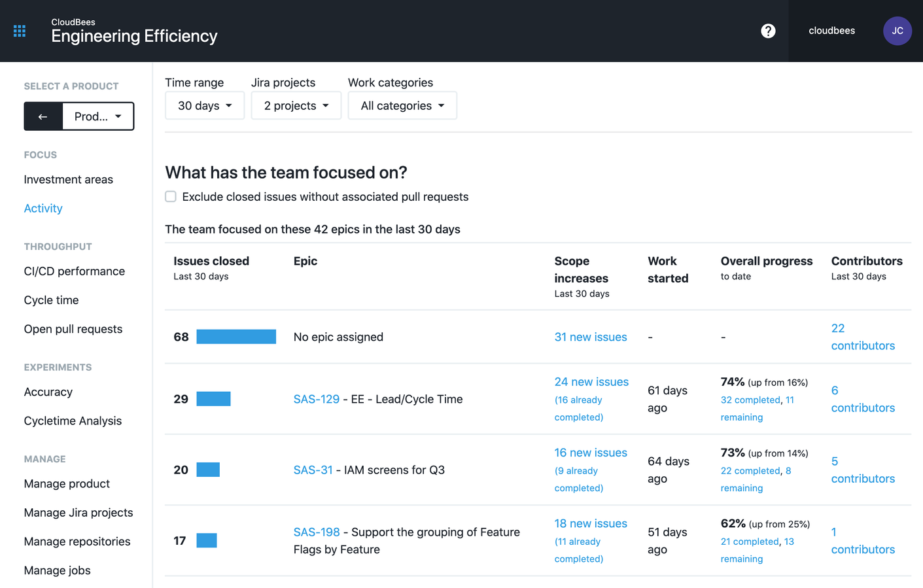Image resolution: width=923 pixels, height=588 pixels.
Task: Click the back arrow product button
Action: click(43, 116)
